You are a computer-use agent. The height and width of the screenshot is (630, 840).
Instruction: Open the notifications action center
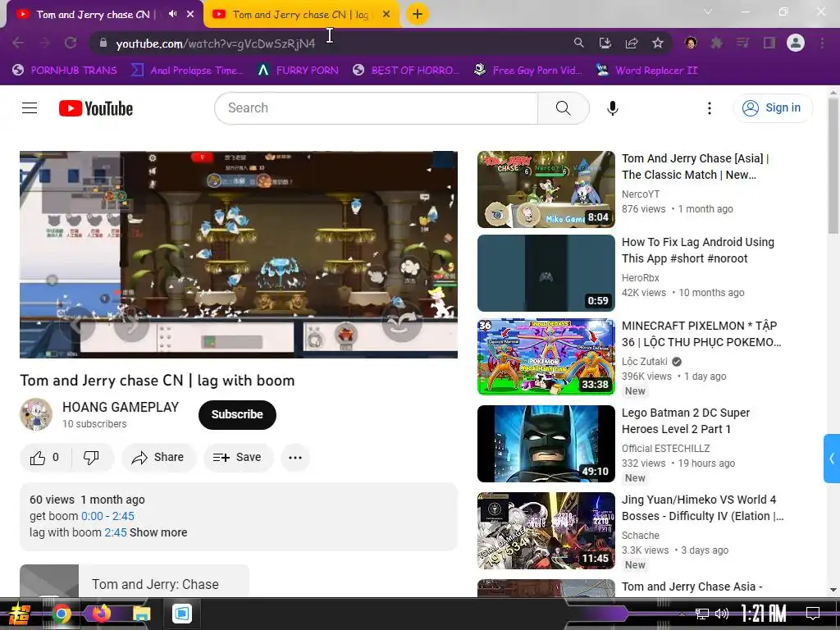tap(813, 613)
